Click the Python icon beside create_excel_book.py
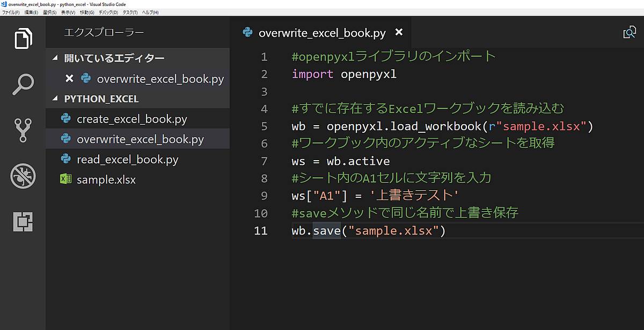 click(x=65, y=119)
